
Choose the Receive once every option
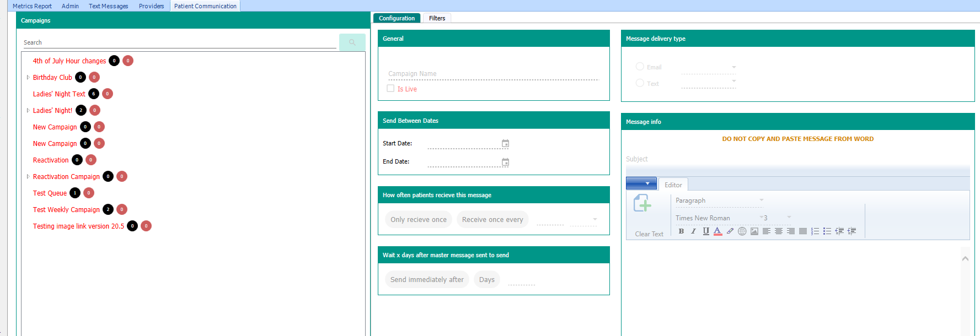click(x=492, y=219)
